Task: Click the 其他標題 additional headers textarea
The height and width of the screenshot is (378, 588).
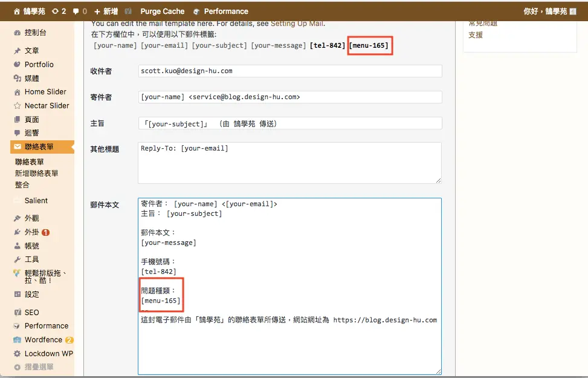Action: 289,163
